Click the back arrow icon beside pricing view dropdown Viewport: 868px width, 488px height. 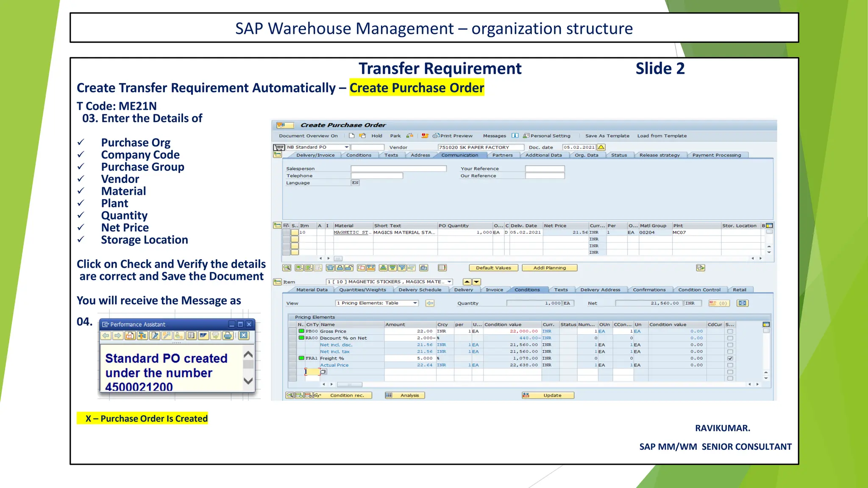click(x=430, y=303)
